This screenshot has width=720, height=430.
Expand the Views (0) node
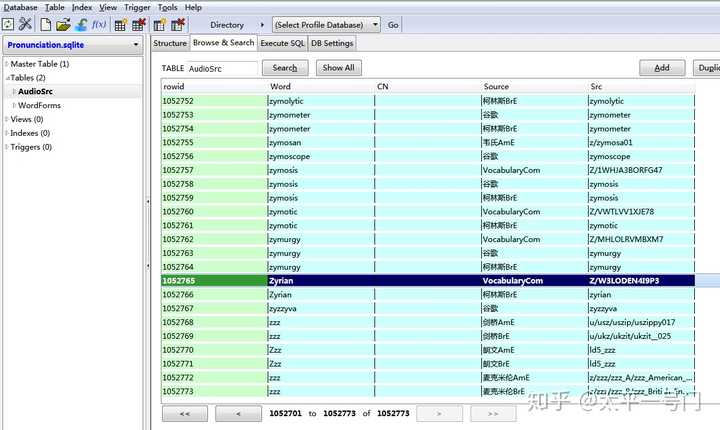(6, 119)
